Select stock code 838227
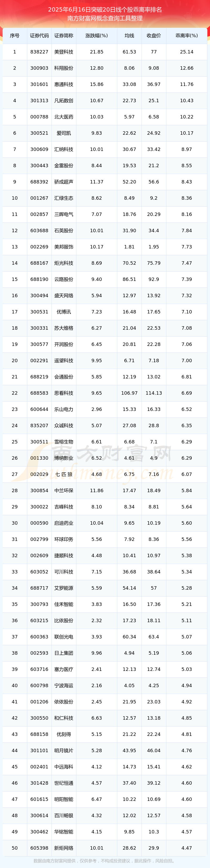210x868 pixels. coord(39,52)
